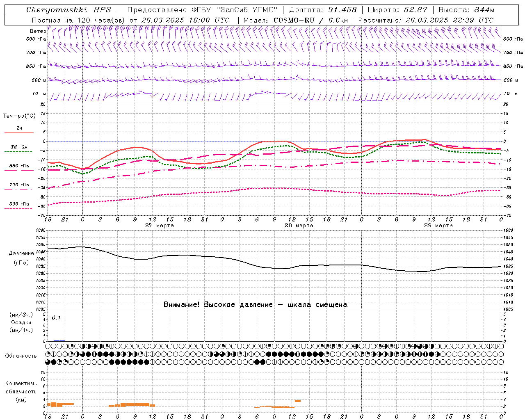Click the station title Cheryomushki-HPS
The width and height of the screenshot is (525, 420).
(x=68, y=10)
